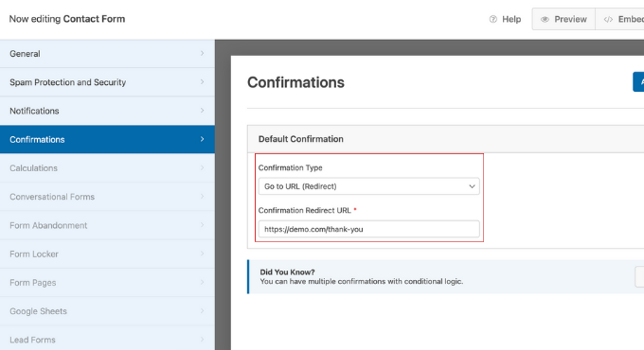Viewport: 644px width, 350px height.
Task: Open the Confirmation Type dropdown
Action: (368, 186)
